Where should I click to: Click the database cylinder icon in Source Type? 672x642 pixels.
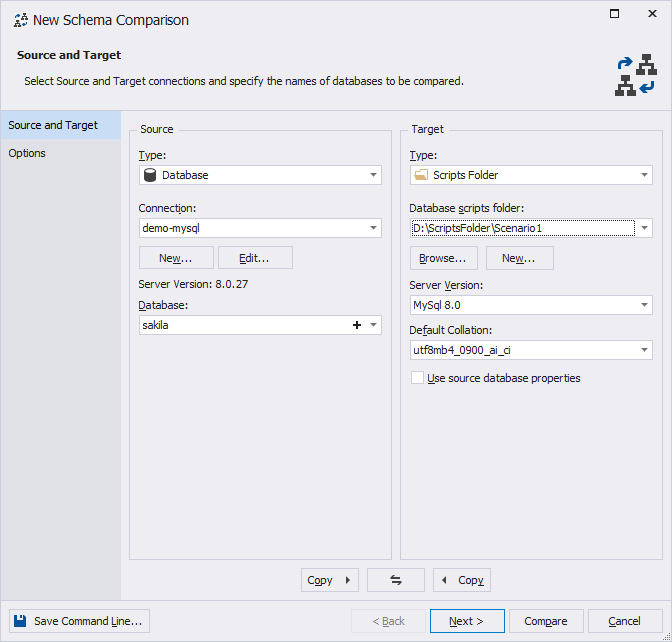coord(150,175)
